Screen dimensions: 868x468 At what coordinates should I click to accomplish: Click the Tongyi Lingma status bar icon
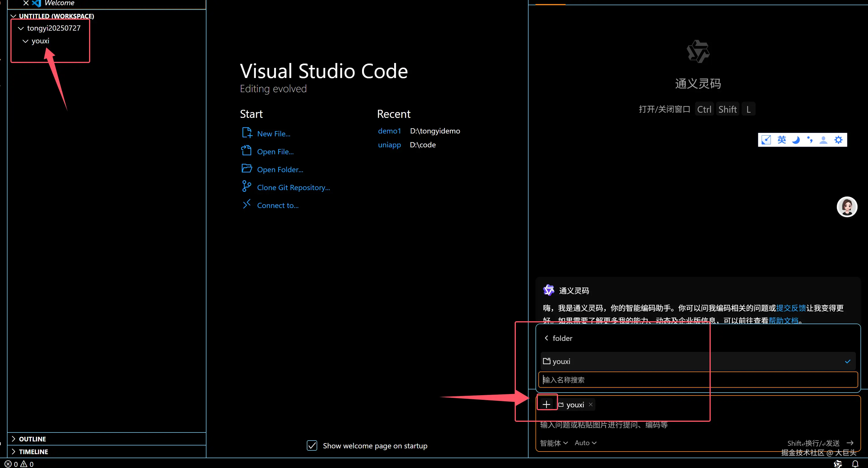point(838,464)
